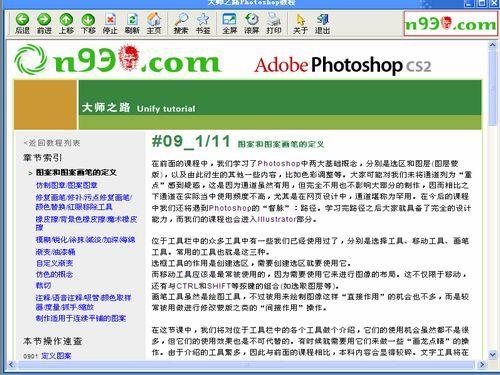Print the page with the 打印 icon

click(x=274, y=23)
